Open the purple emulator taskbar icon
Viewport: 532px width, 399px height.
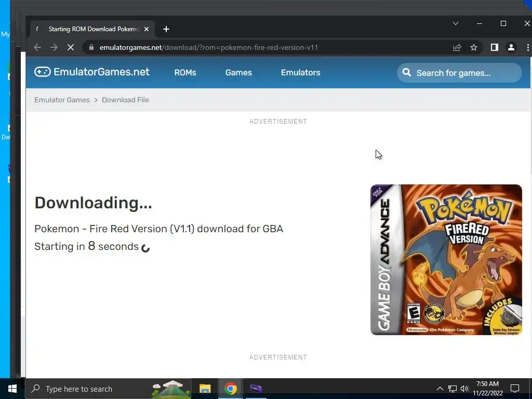tap(256, 389)
